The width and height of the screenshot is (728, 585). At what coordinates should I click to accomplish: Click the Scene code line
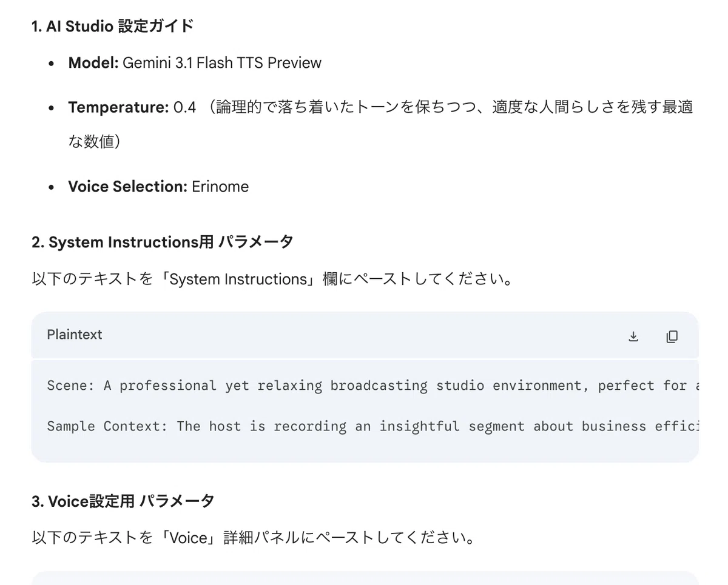pos(372,386)
